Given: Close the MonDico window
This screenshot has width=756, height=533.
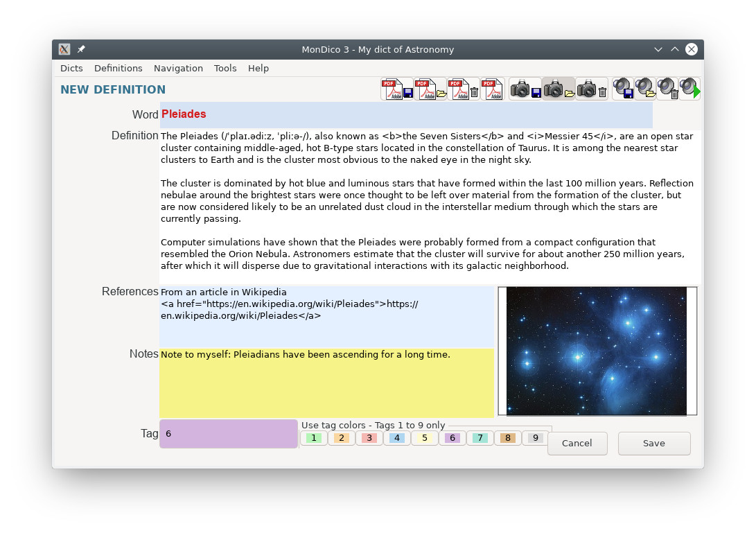Looking at the screenshot, I should [692, 49].
